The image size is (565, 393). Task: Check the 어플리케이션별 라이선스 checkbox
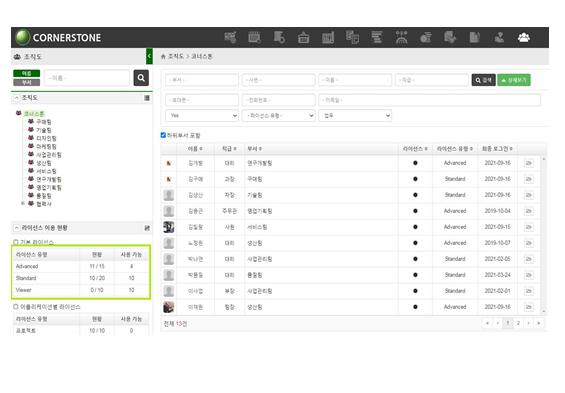pos(15,307)
